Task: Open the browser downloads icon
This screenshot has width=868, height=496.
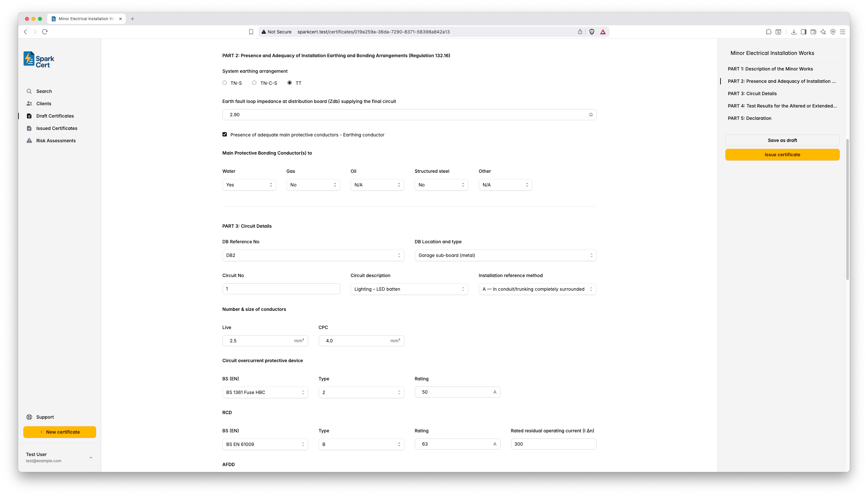Action: click(x=794, y=32)
